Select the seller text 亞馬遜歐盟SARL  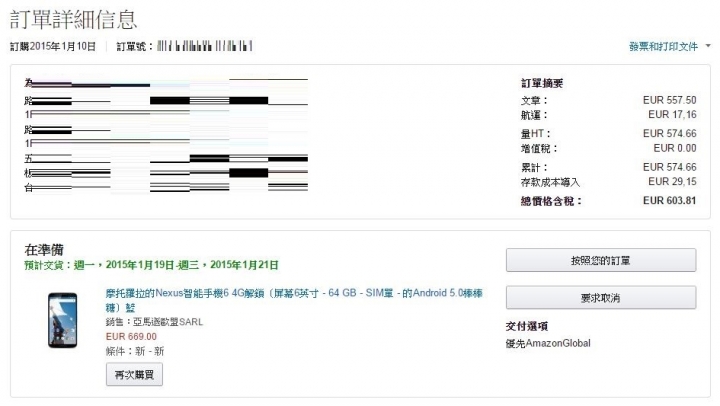click(168, 322)
